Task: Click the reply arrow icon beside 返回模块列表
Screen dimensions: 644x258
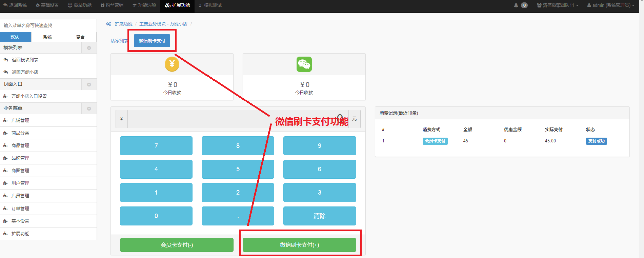Action: point(5,59)
